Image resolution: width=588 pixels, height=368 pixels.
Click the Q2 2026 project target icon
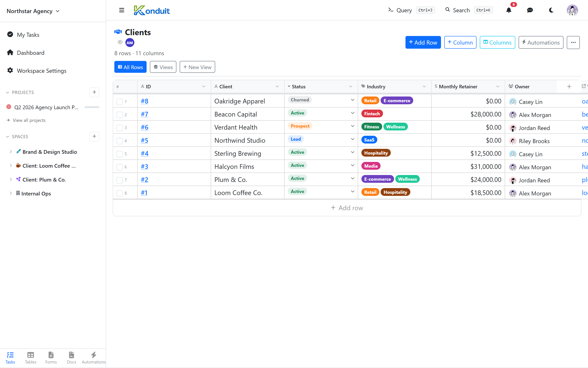pos(9,107)
